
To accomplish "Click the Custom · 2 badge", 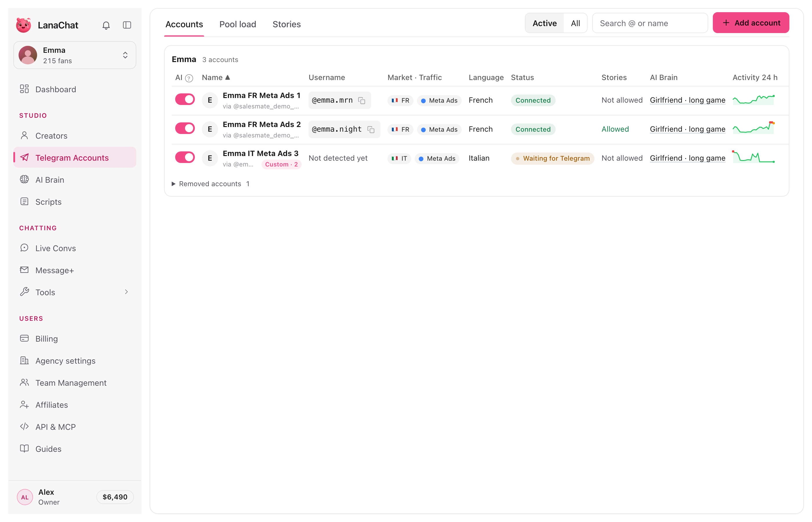I will (281, 164).
